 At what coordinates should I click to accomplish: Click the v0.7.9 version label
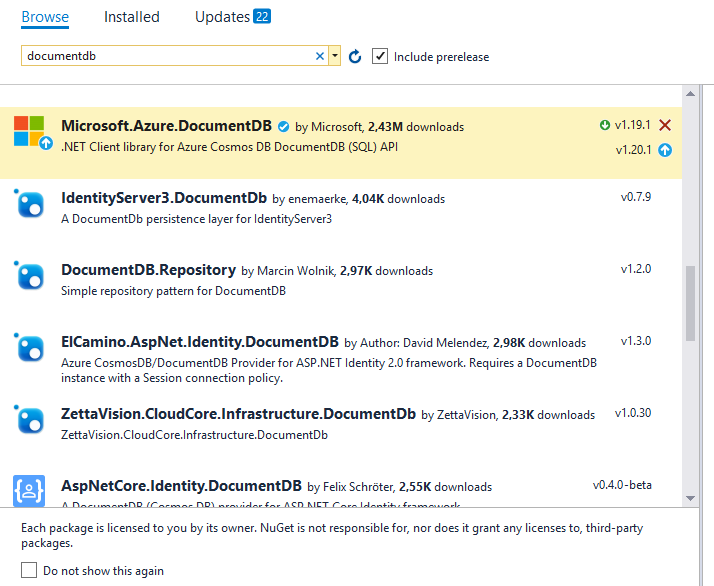tap(636, 197)
